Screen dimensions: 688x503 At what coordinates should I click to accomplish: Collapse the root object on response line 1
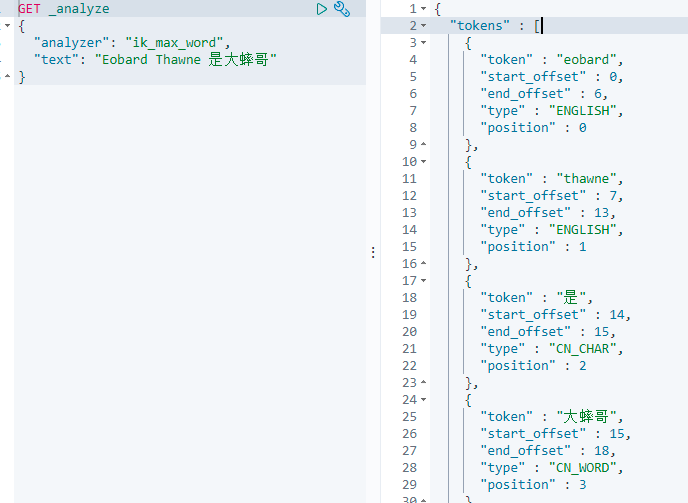422,9
